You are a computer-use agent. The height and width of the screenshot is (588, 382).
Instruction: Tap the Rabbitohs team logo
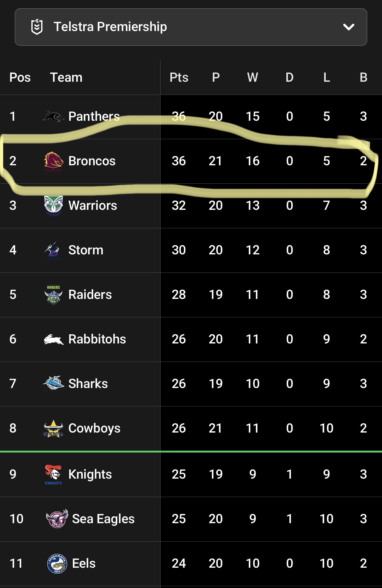[54, 339]
